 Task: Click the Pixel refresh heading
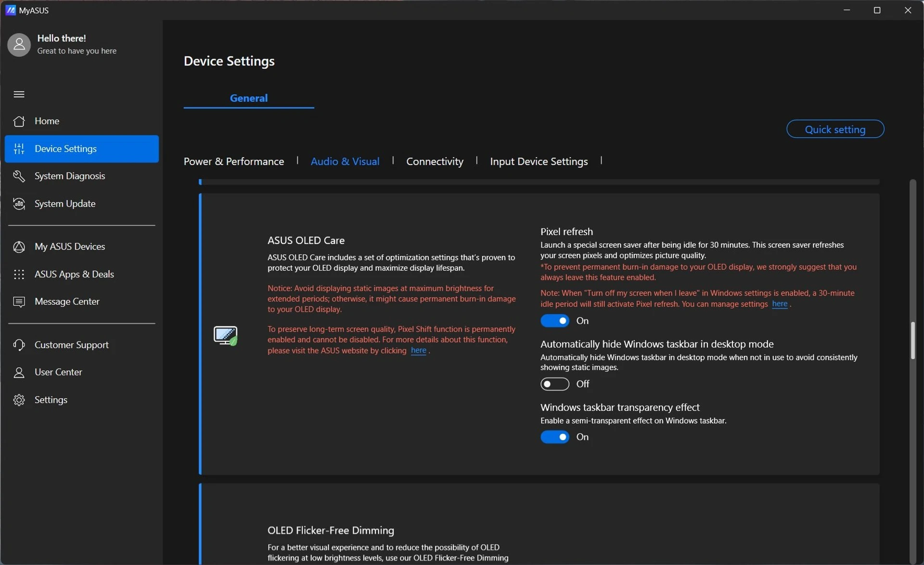click(x=566, y=232)
